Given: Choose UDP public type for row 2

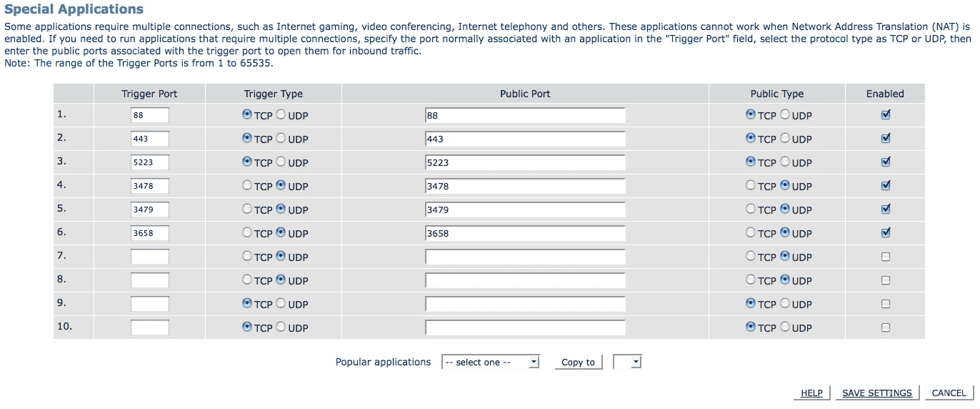Looking at the screenshot, I should [x=784, y=138].
